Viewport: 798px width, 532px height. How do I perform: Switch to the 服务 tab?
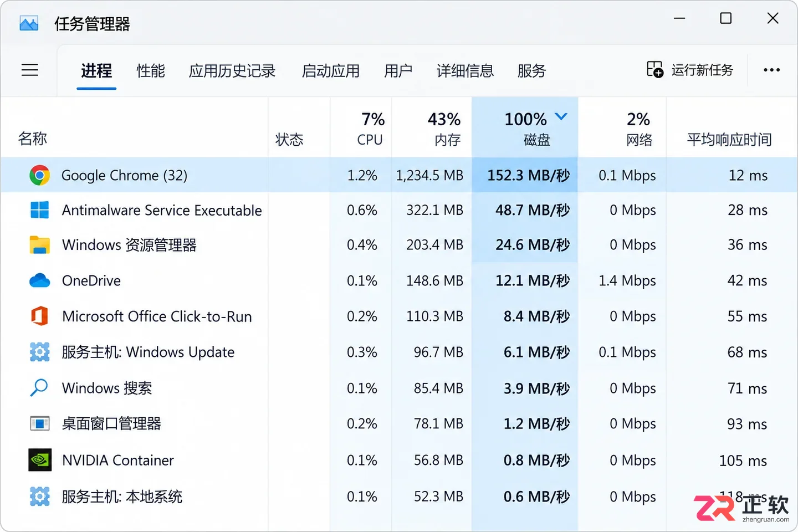pyautogui.click(x=531, y=70)
